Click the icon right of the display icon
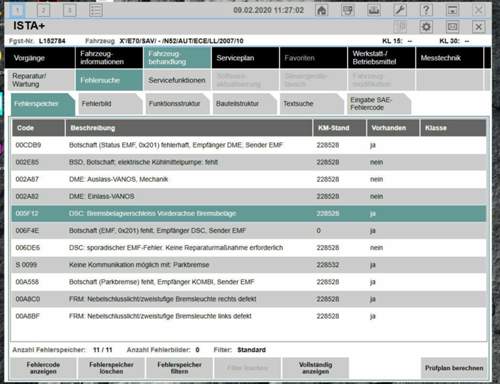Screen dimensions: 500x384 pyautogui.click(x=374, y=10)
